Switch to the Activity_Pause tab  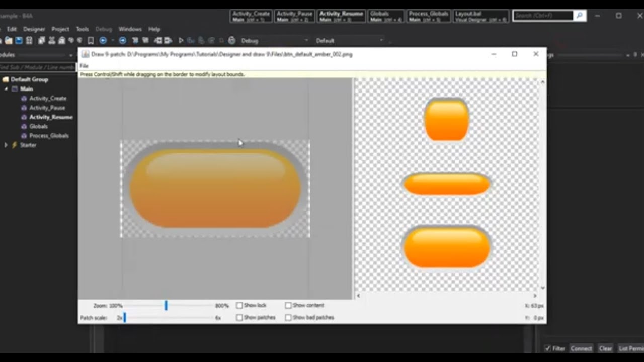coord(294,16)
